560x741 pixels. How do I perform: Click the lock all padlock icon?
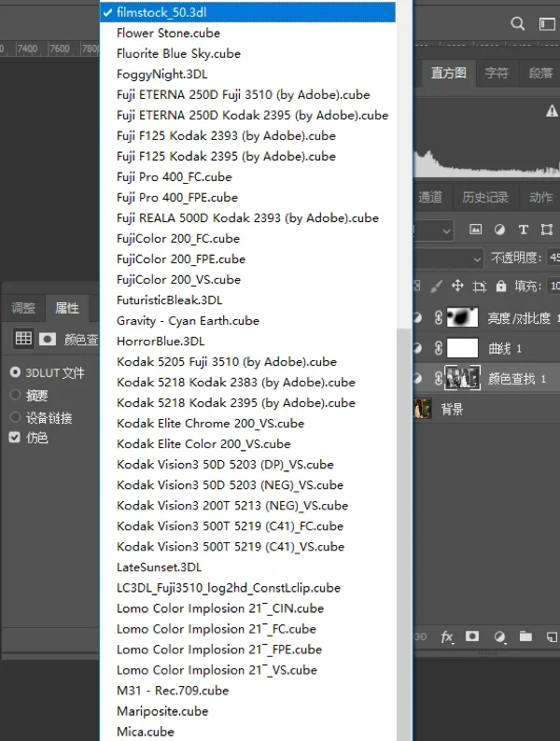click(501, 286)
